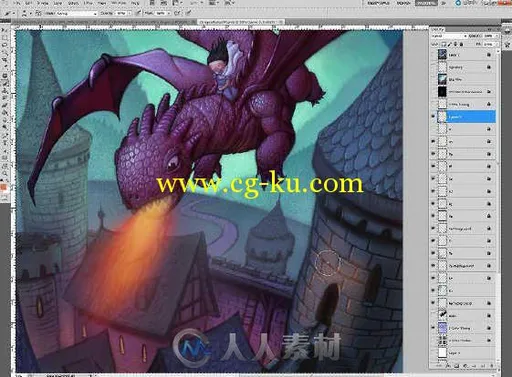This screenshot has height=377, width=512.
Task: Switch to the first inactive document tab
Action: tap(103, 22)
